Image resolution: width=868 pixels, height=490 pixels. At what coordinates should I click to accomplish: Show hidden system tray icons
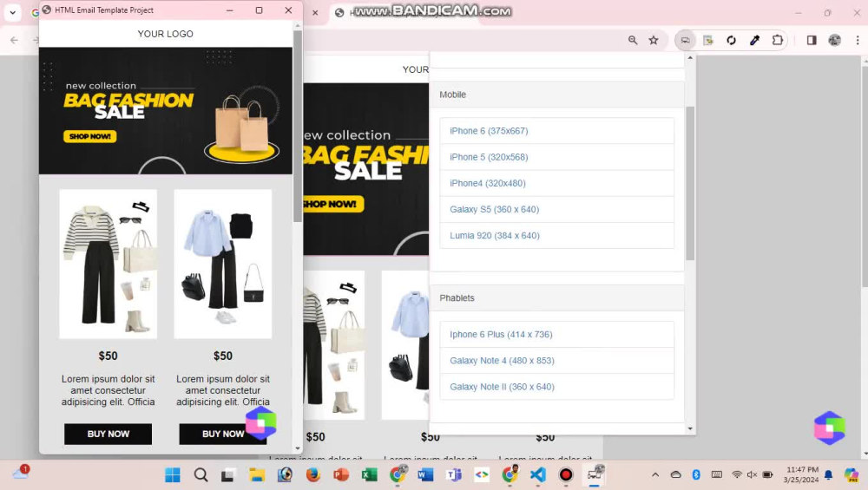click(655, 475)
